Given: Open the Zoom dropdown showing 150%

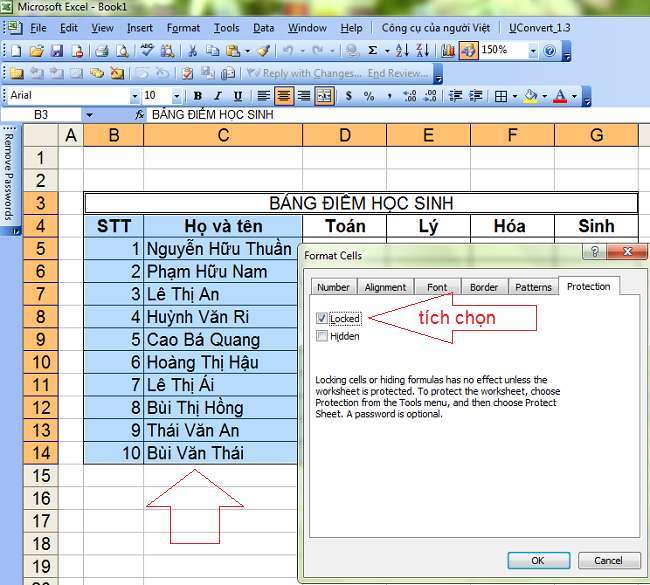Looking at the screenshot, I should [533, 51].
